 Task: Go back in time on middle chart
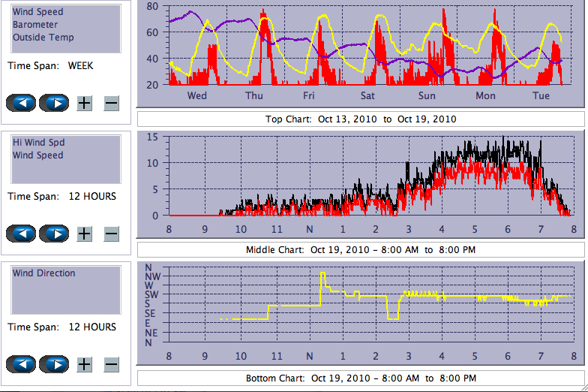pos(21,234)
